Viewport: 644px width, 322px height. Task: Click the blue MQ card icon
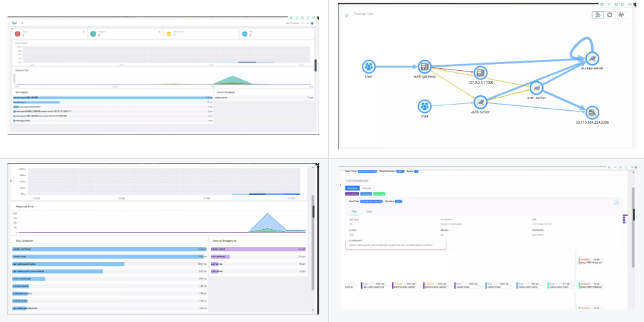coord(245,34)
